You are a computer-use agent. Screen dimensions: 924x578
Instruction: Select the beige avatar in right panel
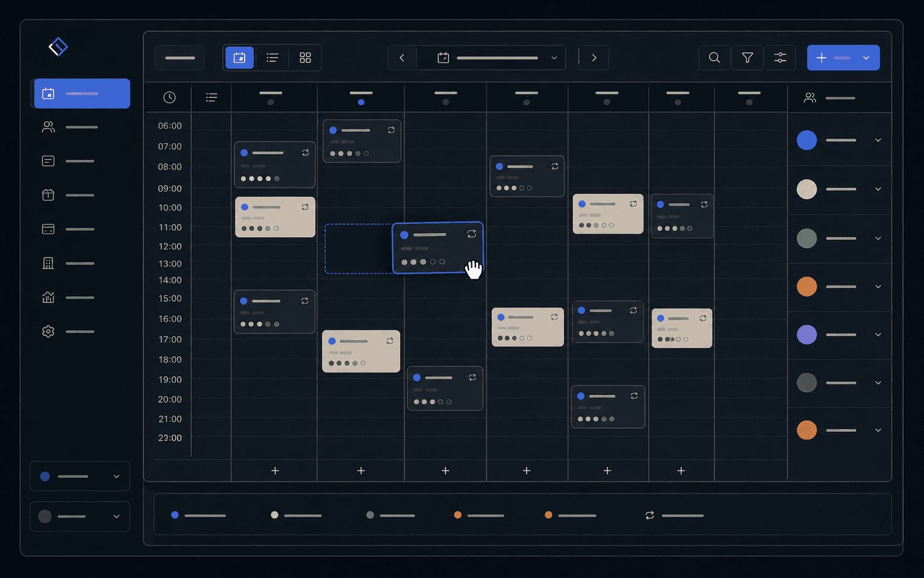click(x=807, y=189)
